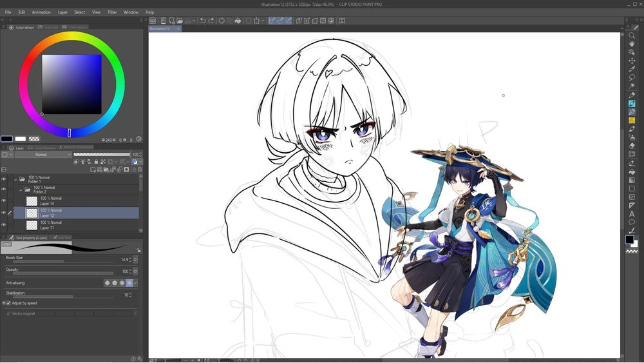
Task: Toggle the Vector magnet checkbox
Action: [x=8, y=313]
